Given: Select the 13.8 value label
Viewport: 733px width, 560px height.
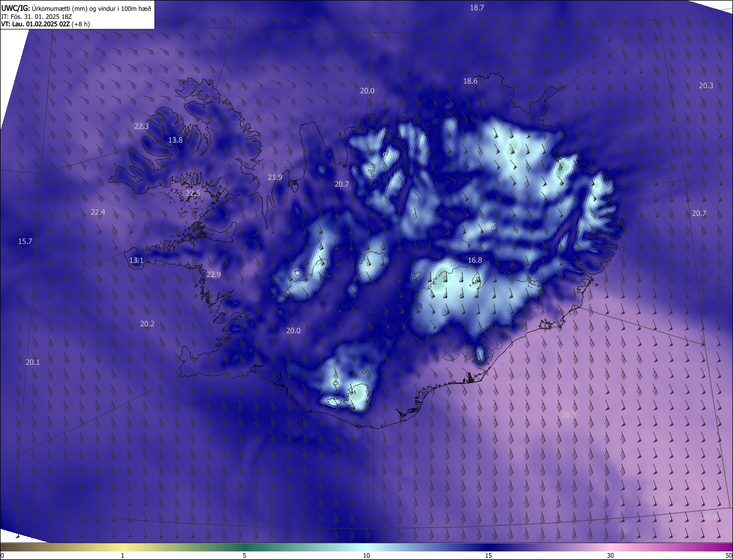Looking at the screenshot, I should click(175, 140).
